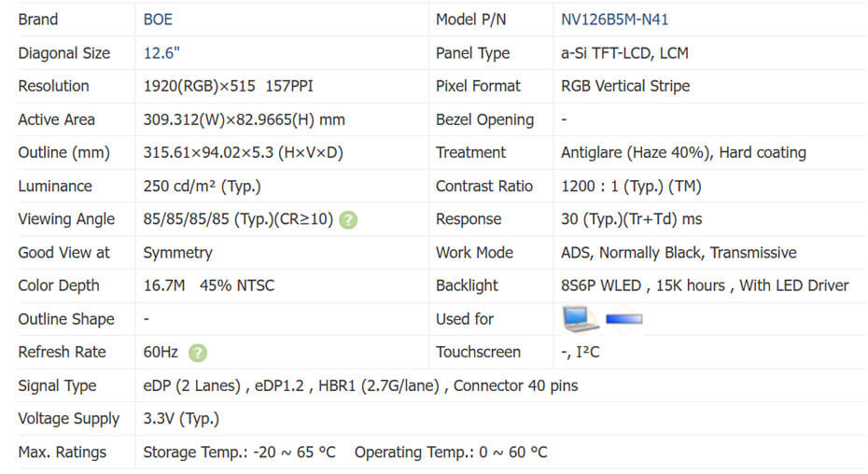Click the laptop icon in Used for row
Viewport: 868px width, 474px height.
coord(580,319)
